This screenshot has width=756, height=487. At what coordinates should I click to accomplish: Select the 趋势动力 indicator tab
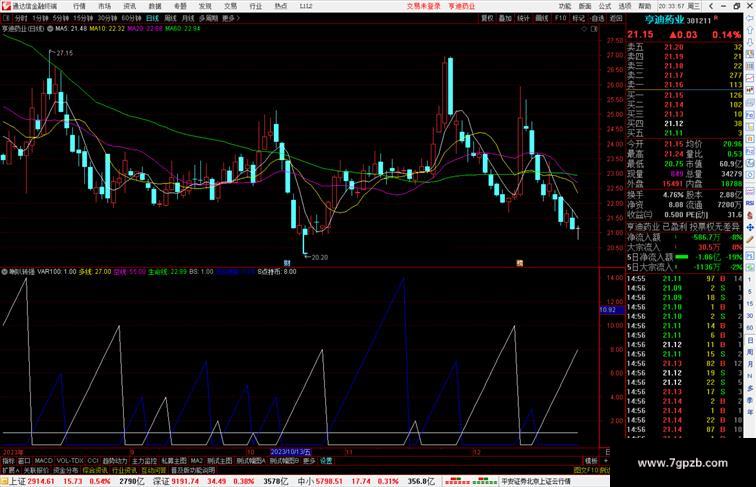coord(115,461)
